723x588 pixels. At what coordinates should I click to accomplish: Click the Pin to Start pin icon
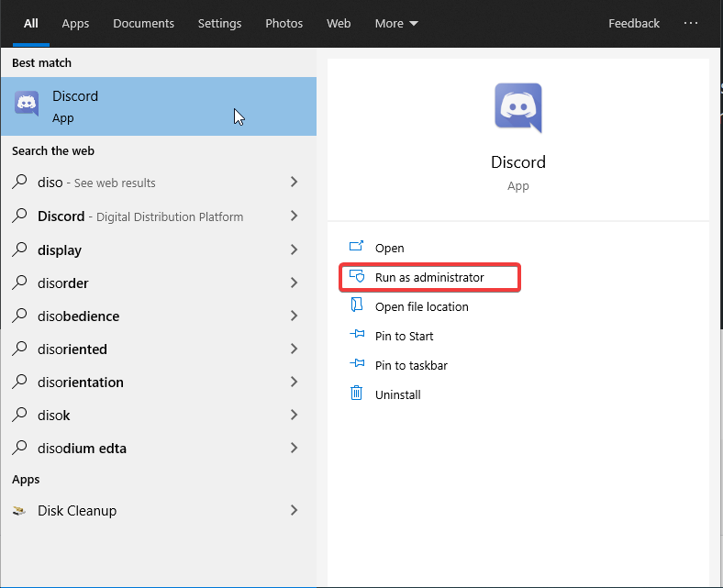[x=357, y=334]
